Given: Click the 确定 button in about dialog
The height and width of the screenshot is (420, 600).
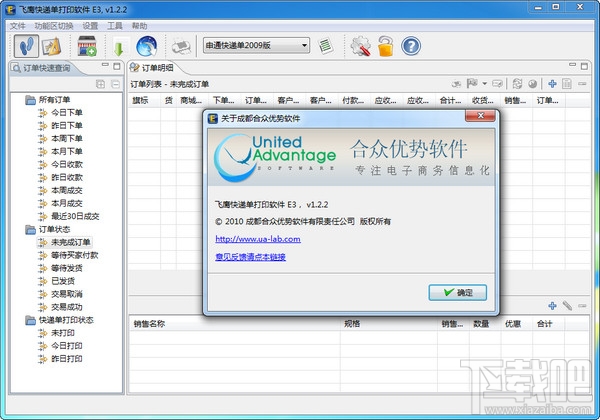Looking at the screenshot, I should tap(457, 293).
